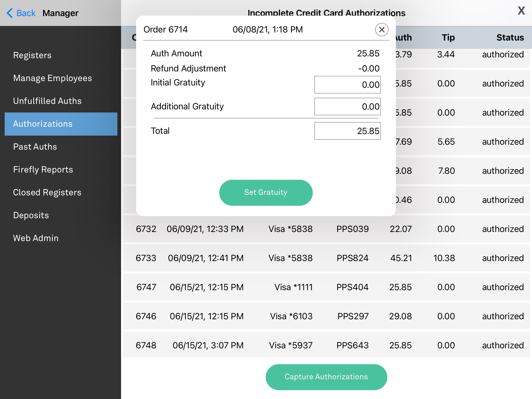The height and width of the screenshot is (399, 532).
Task: Edit the Additional Gratuity field
Action: point(347,107)
